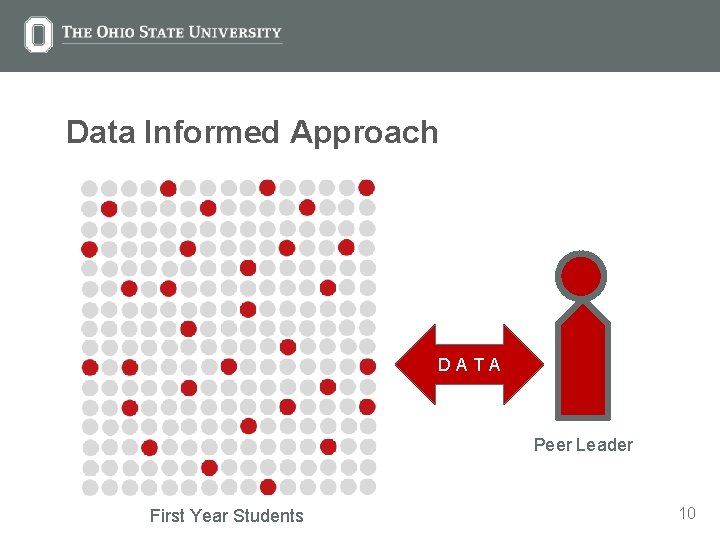Select gray dot in grid's bottom-right corner
The height and width of the screenshot is (540, 720).
point(367,487)
